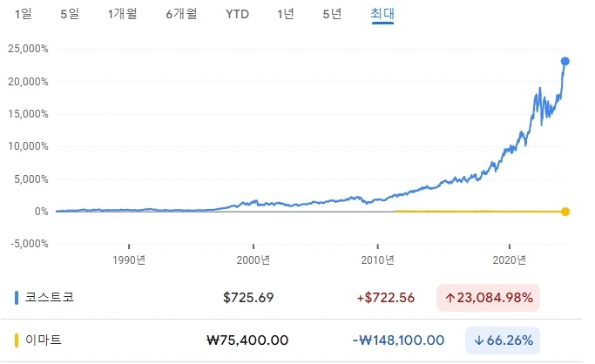Click the 2020년 axis label
Viewport: 595px width, 364px height.
click(510, 260)
